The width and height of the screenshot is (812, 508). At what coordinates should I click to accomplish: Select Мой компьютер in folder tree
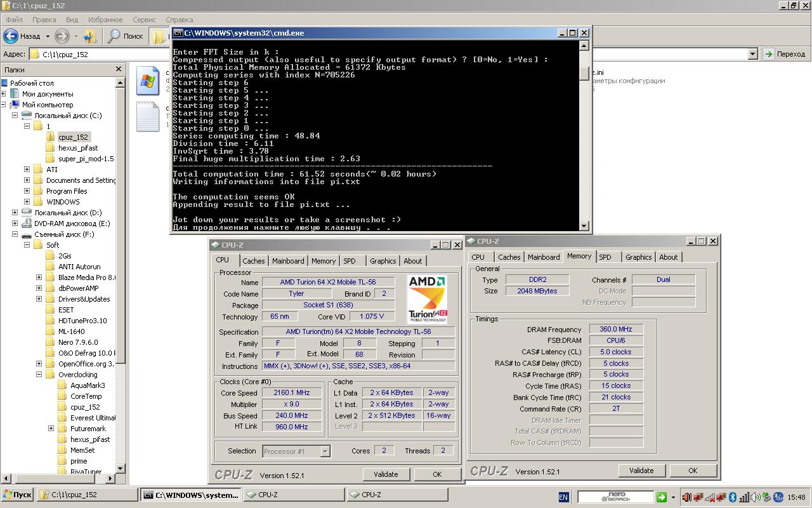(48, 105)
